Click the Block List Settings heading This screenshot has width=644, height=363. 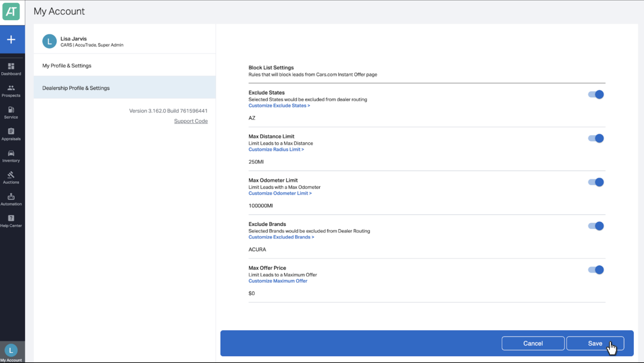pyautogui.click(x=271, y=68)
